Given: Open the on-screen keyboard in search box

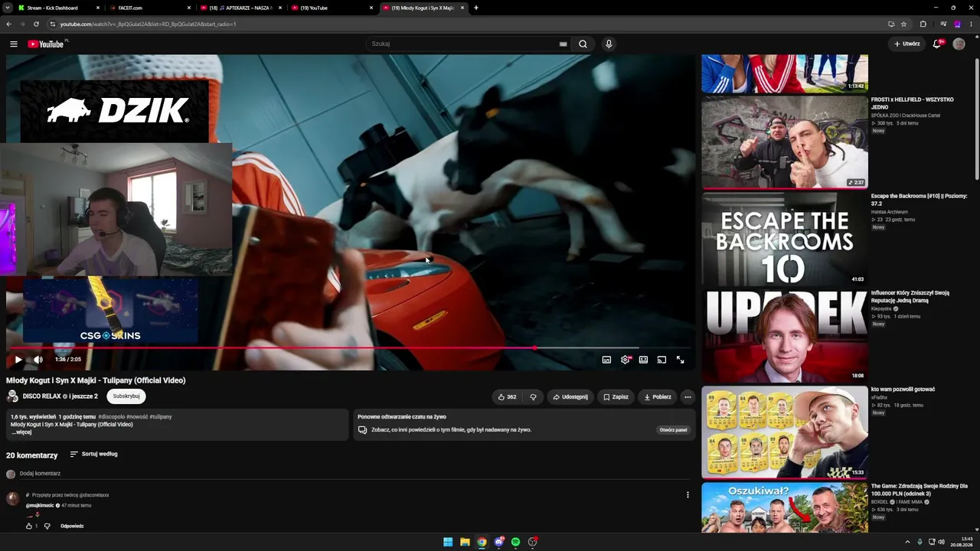Looking at the screenshot, I should click(563, 44).
